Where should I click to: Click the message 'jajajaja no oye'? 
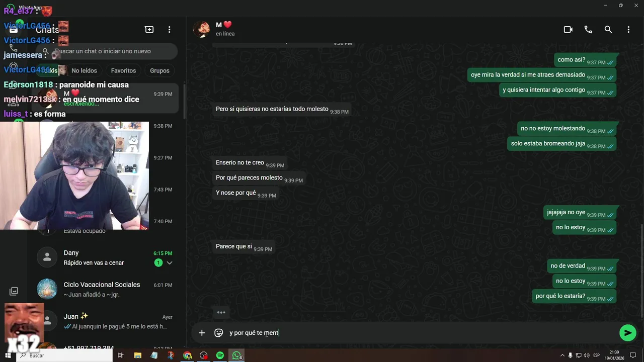point(580,213)
